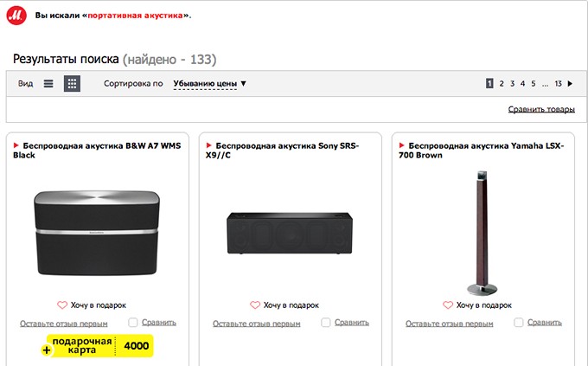
Task: Check compare box for Sony SRS-X9
Action: (x=326, y=323)
